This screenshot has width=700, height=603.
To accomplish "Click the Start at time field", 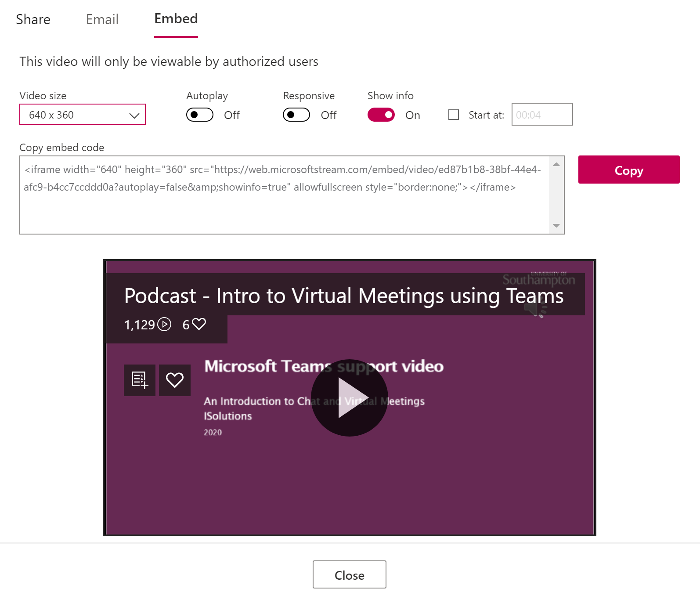I will 542,114.
